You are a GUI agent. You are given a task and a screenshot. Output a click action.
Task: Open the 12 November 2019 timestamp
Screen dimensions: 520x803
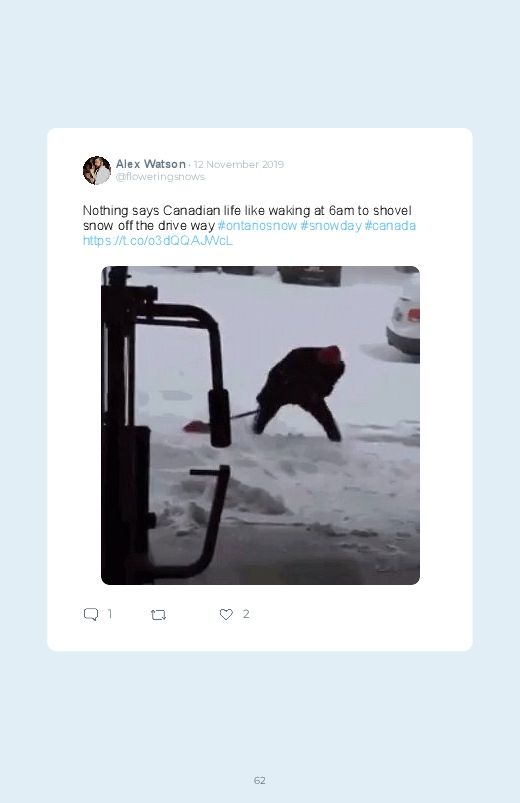point(239,164)
